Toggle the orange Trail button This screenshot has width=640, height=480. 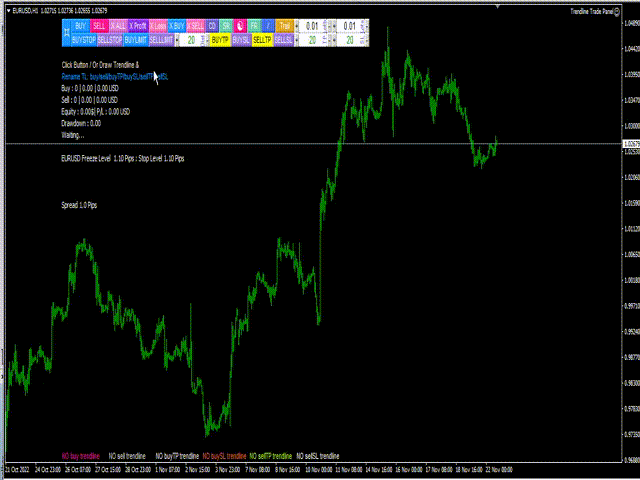[284, 26]
